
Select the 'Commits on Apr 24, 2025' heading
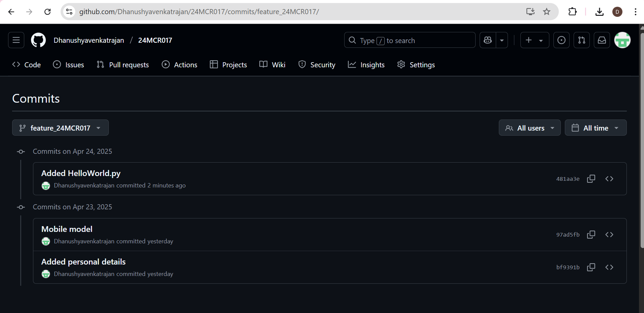(72, 151)
